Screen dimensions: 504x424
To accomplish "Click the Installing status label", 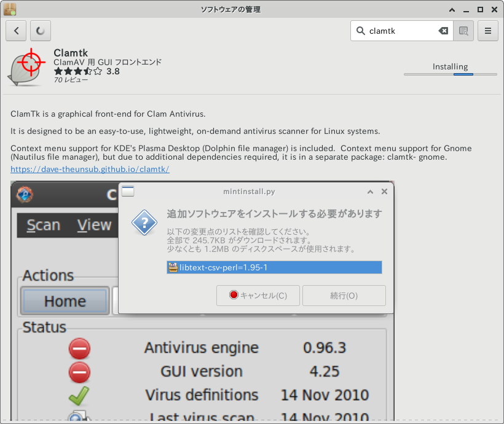I will click(x=450, y=66).
